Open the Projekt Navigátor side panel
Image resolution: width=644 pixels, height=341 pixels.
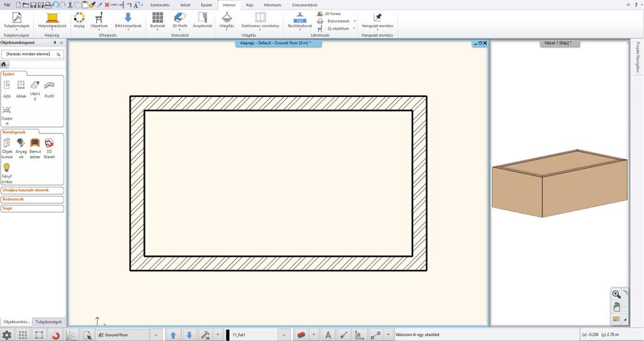638,57
